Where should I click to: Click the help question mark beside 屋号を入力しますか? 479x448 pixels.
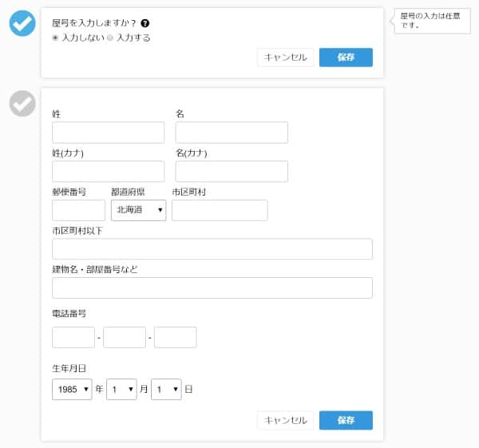click(x=145, y=23)
